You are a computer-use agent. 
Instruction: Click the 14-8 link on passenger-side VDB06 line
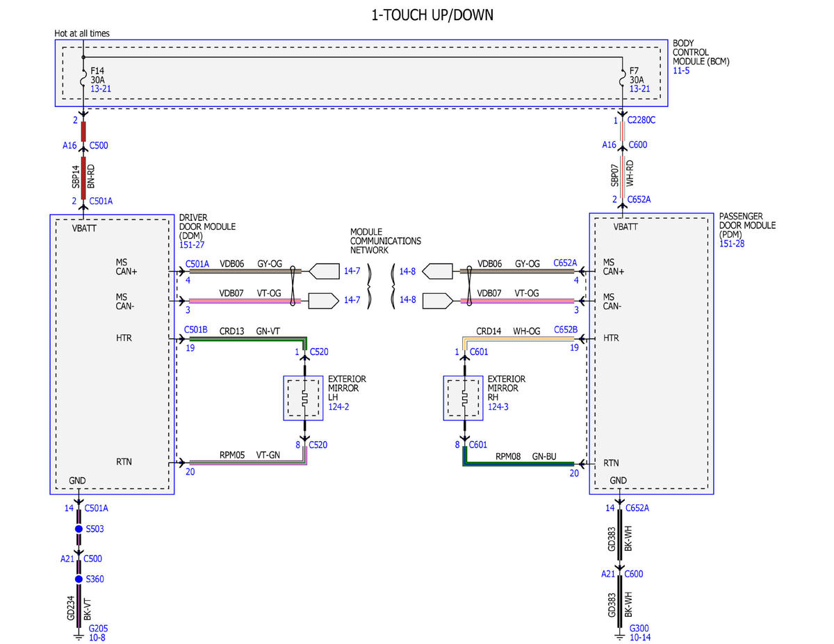[407, 270]
